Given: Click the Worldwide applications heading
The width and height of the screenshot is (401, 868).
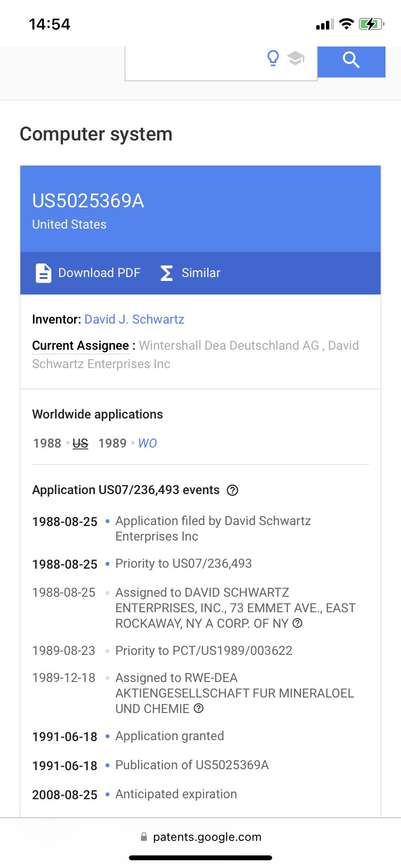Looking at the screenshot, I should tap(97, 415).
